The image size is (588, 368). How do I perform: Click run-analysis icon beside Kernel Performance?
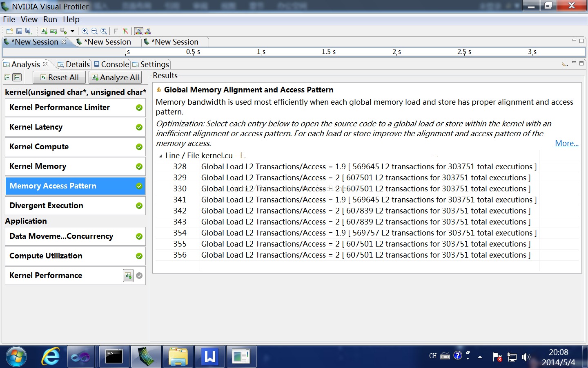pyautogui.click(x=128, y=276)
